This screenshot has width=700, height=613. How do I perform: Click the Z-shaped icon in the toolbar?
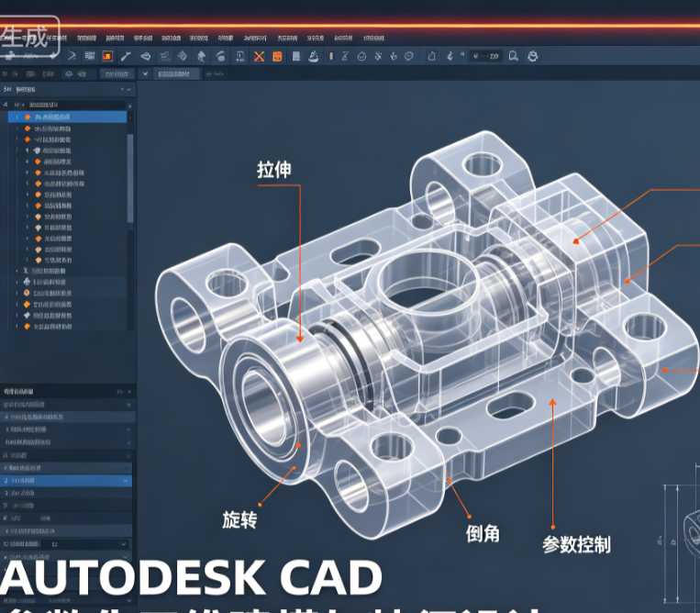pyautogui.click(x=345, y=56)
